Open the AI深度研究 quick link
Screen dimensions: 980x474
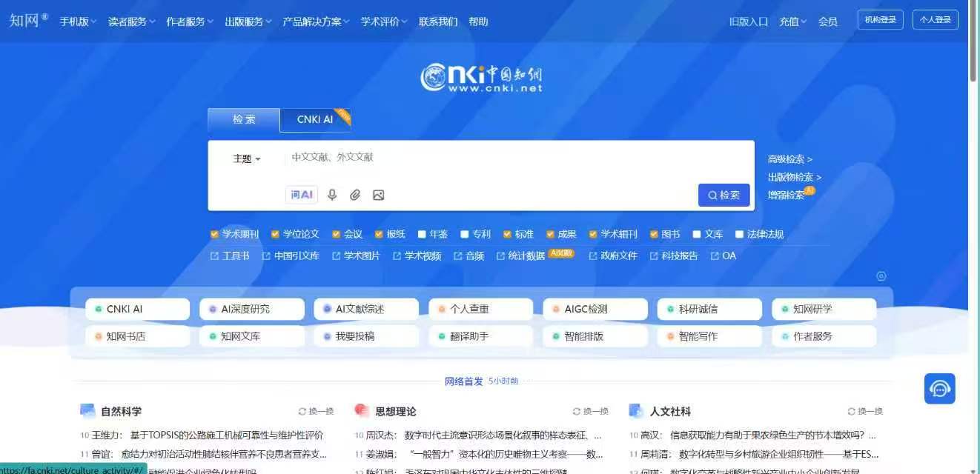coord(252,309)
